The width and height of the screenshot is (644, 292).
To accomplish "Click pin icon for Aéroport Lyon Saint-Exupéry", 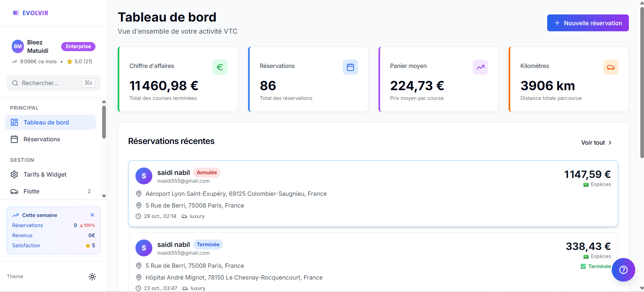I will pyautogui.click(x=138, y=194).
